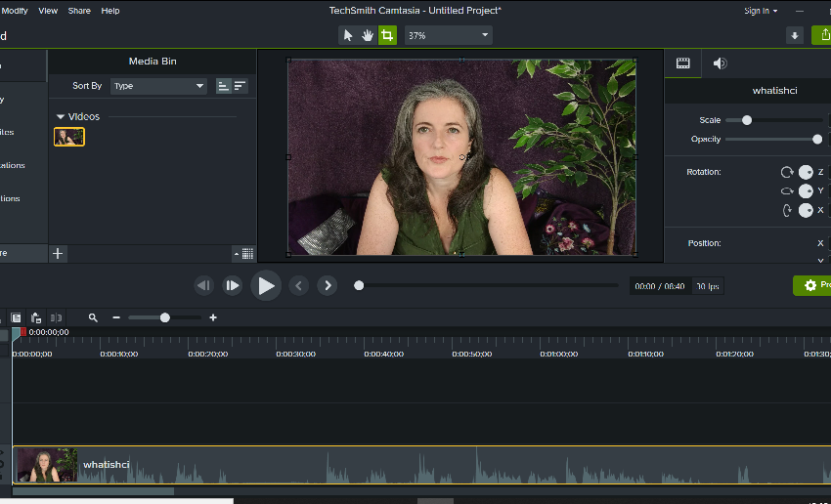Click the timeline zoom in plus button

[213, 317]
